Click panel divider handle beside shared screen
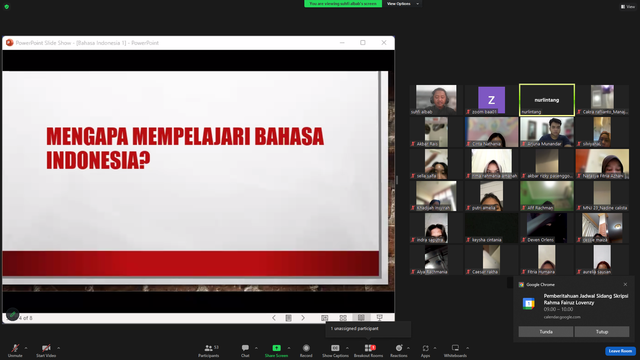This screenshot has height=360, width=640. click(x=397, y=180)
